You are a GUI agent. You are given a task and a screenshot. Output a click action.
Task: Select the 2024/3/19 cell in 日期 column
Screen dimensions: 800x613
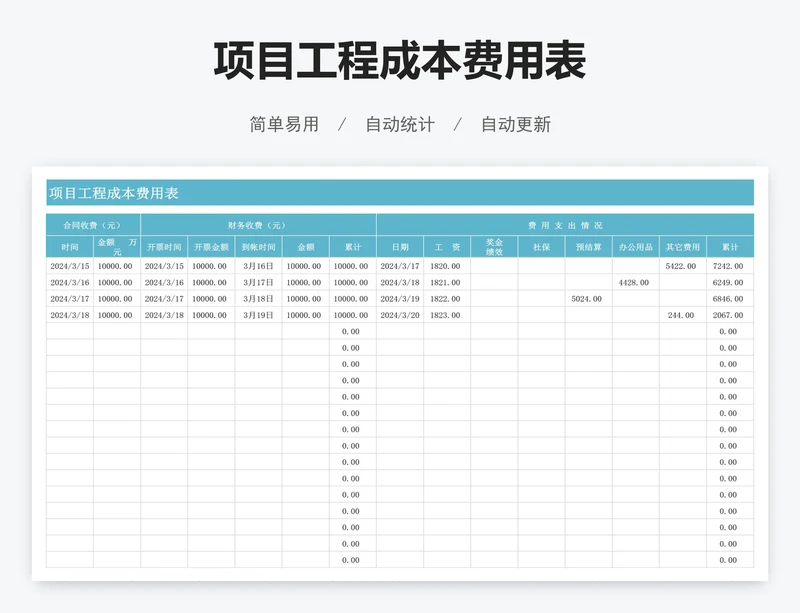point(400,299)
